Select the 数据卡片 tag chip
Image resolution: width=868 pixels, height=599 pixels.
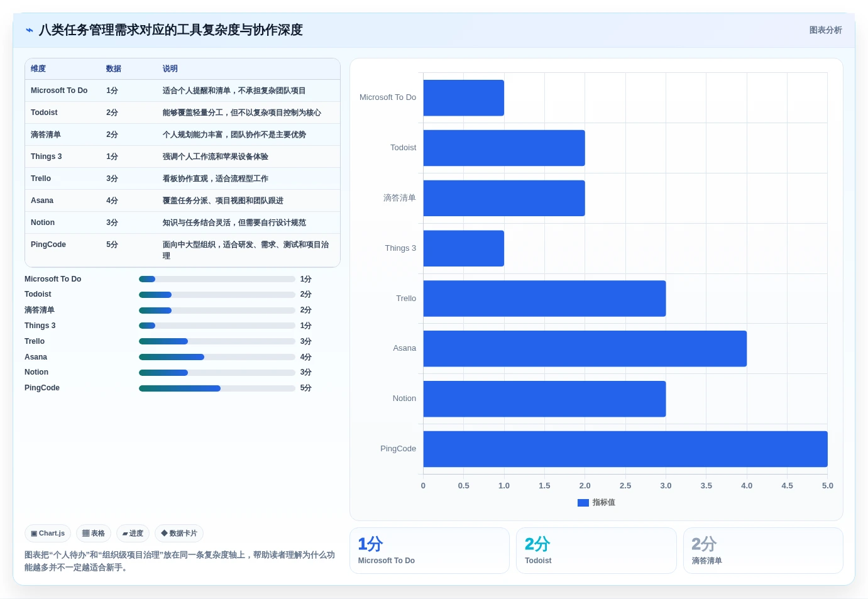click(179, 534)
